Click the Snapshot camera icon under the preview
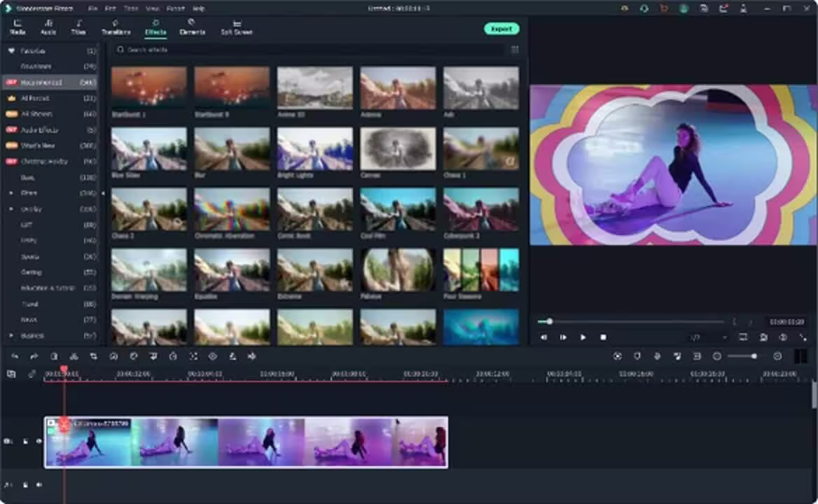This screenshot has height=504, width=818. 764,337
